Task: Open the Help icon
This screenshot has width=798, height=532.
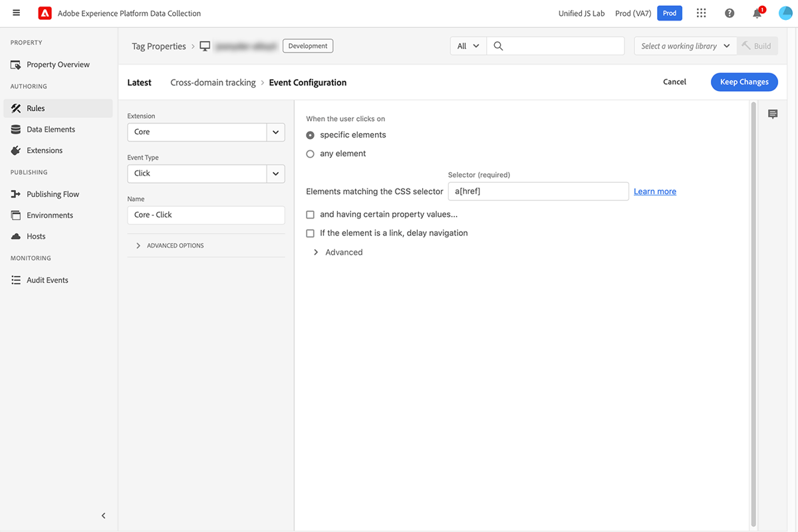Action: 730,13
